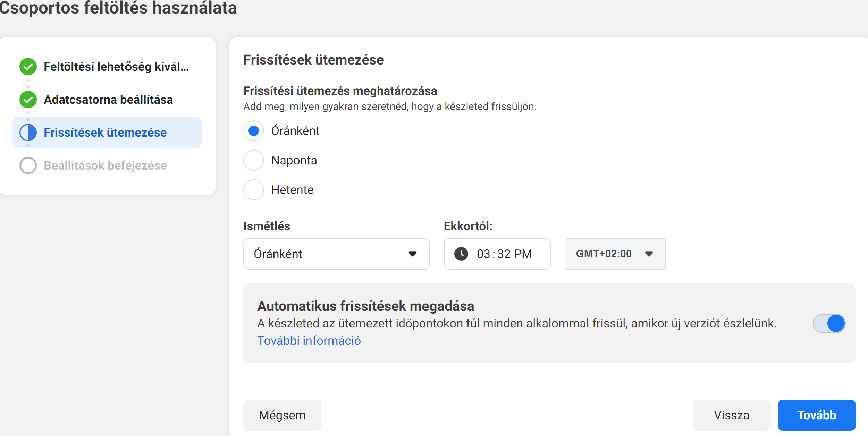Click the half-filled progress icon for Frissítések ütemezése
Viewport: 868px width, 436px height.
point(28,132)
